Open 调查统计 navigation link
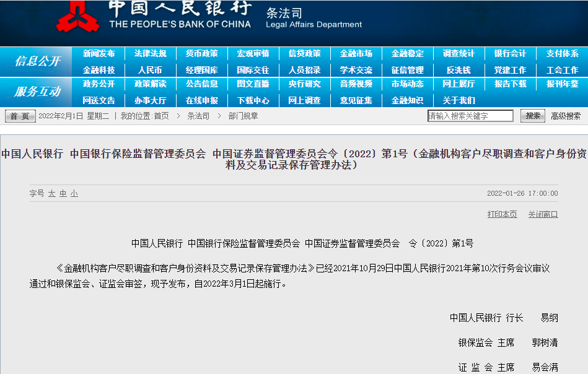This screenshot has width=588, height=374. (x=459, y=54)
